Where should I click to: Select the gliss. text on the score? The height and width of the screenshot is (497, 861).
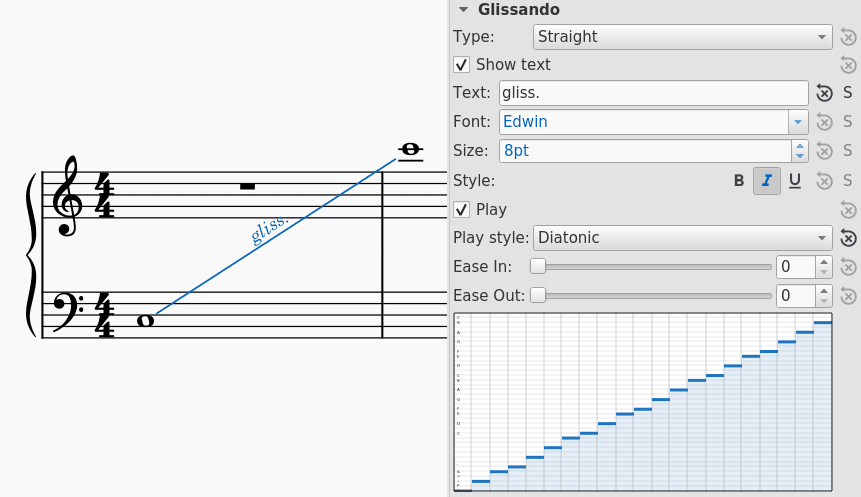point(269,228)
